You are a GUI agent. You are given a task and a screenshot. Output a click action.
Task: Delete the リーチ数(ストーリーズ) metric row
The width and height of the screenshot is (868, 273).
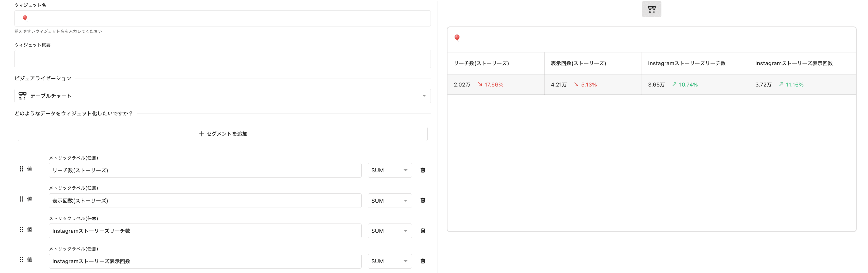422,170
